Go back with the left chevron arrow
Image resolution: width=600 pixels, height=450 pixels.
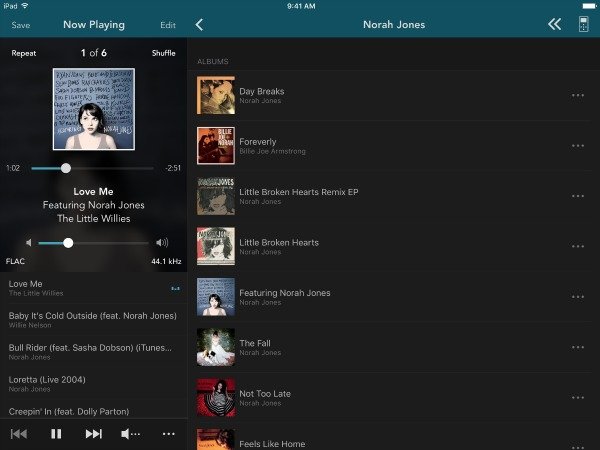click(199, 25)
